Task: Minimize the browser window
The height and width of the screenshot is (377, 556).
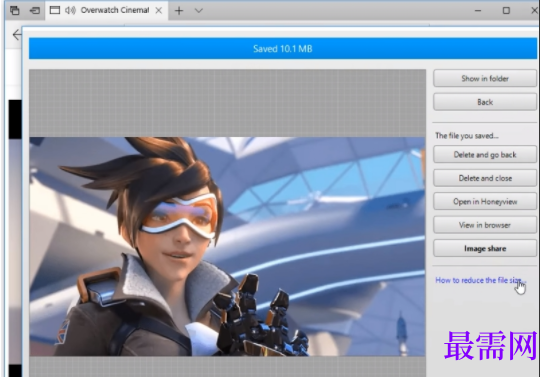Action: [x=478, y=11]
